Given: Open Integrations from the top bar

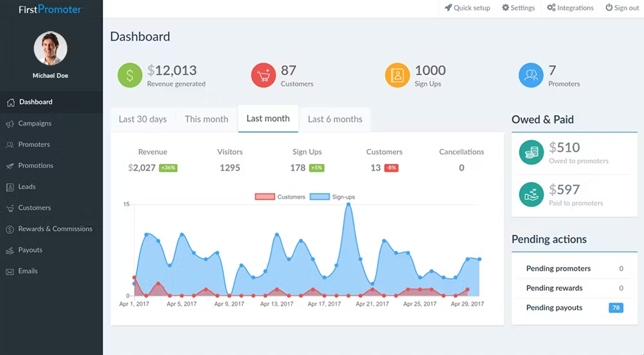Looking at the screenshot, I should tap(570, 8).
